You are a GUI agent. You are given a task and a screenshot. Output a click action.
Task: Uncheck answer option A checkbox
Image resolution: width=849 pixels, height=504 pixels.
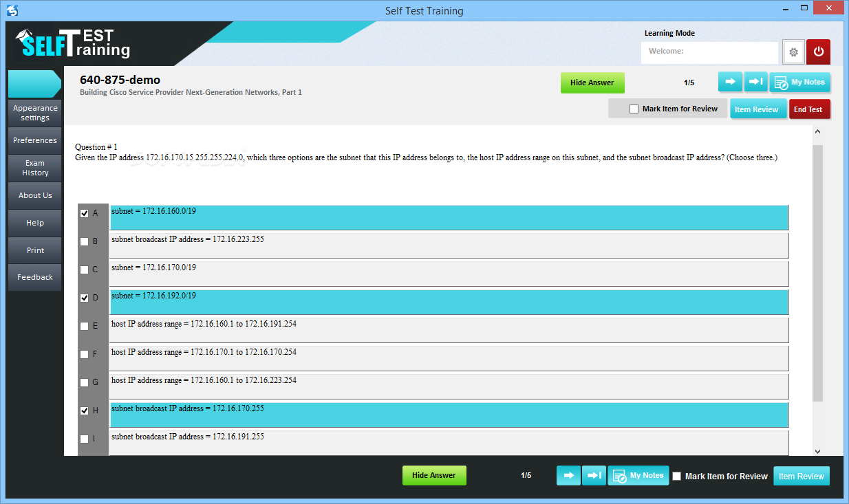[x=84, y=213]
